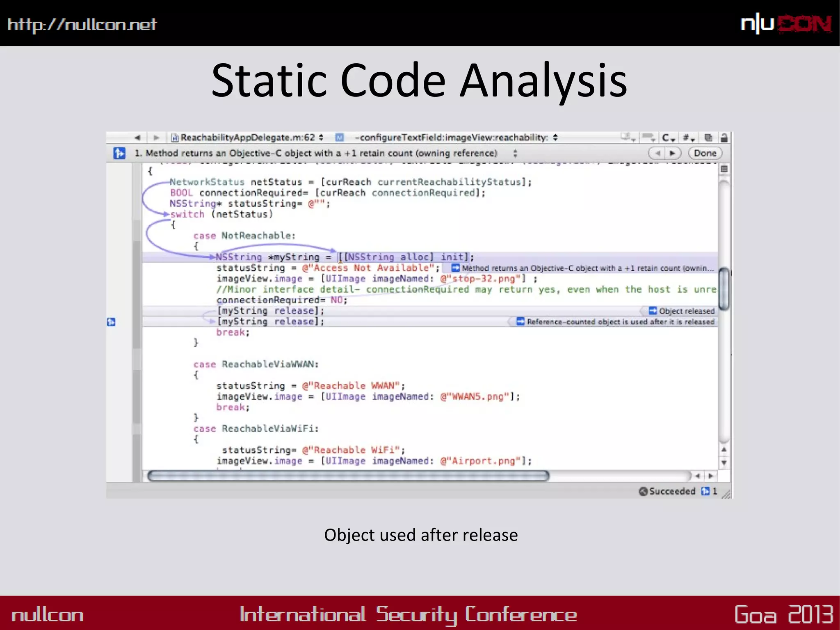Click the window resize grip corner
The width and height of the screenshot is (840, 630).
(726, 494)
